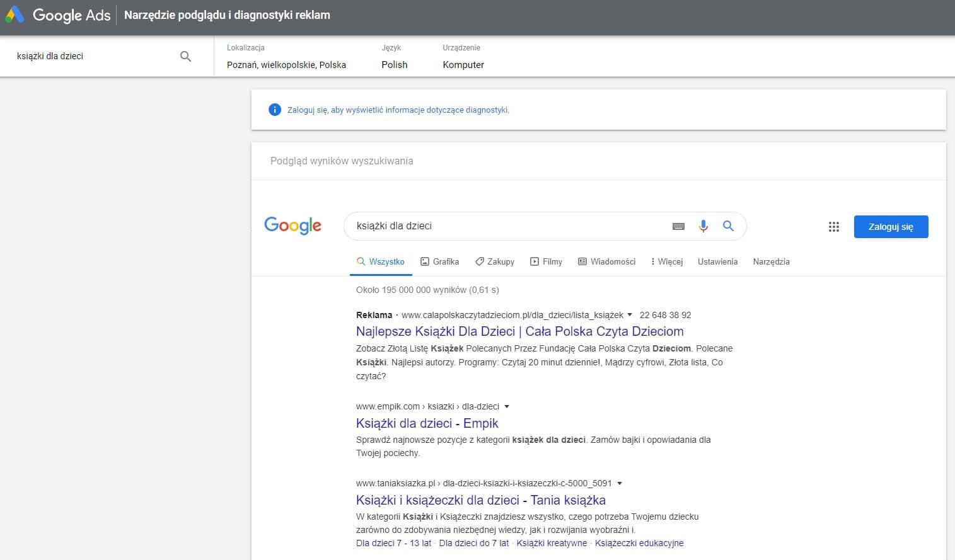Screen dimensions: 955x560
Task: Switch to the Grafika tab
Action: (440, 261)
